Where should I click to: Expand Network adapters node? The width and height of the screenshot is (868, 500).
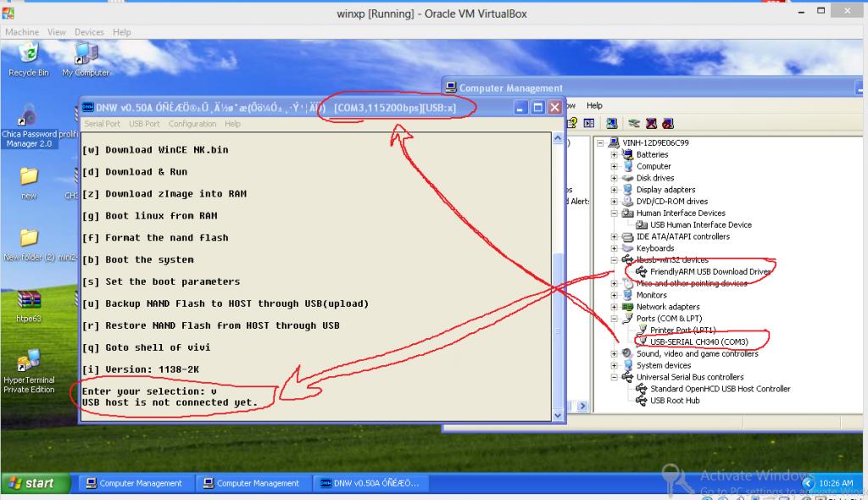point(614,307)
